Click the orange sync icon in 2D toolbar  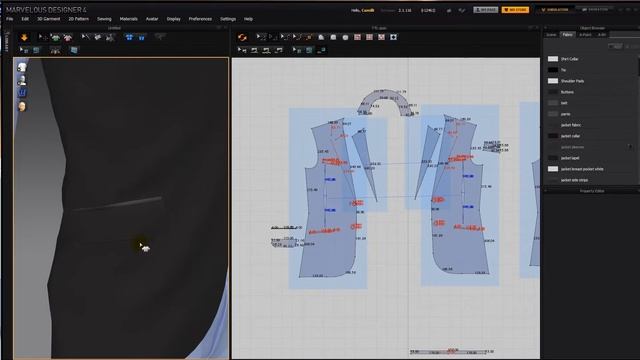pos(242,38)
